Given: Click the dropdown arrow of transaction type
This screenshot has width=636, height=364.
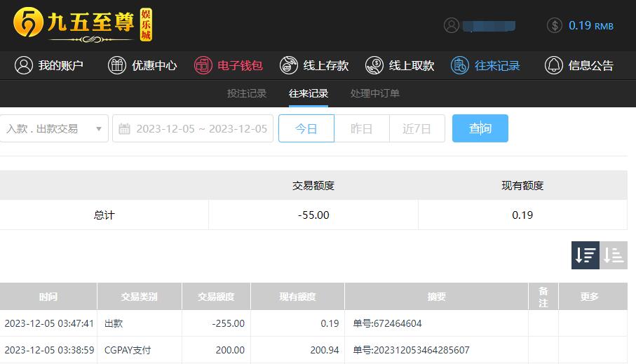Looking at the screenshot, I should 99,129.
